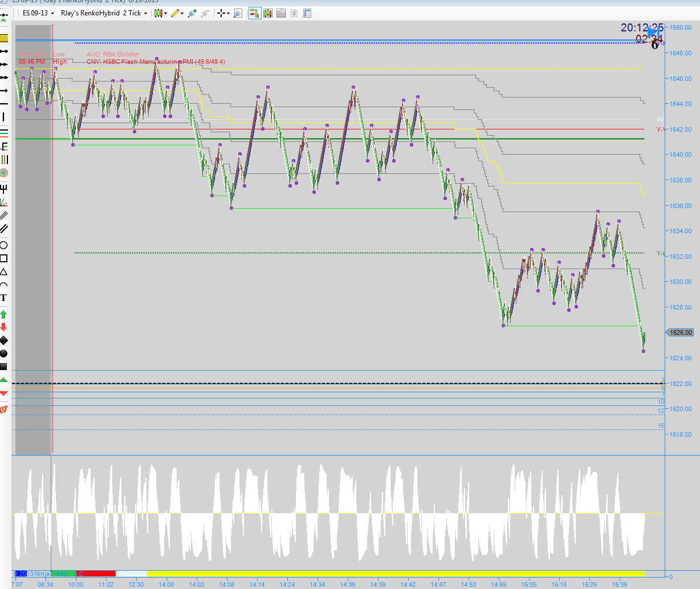Select the vertical line tool
700x589 pixels.
point(4,117)
